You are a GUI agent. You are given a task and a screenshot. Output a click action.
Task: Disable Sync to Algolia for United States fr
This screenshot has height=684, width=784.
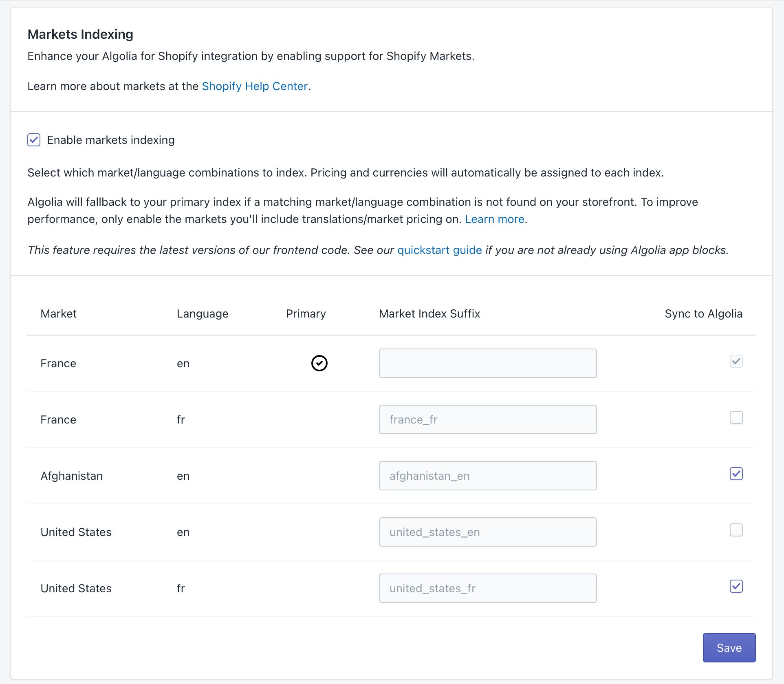tap(736, 586)
